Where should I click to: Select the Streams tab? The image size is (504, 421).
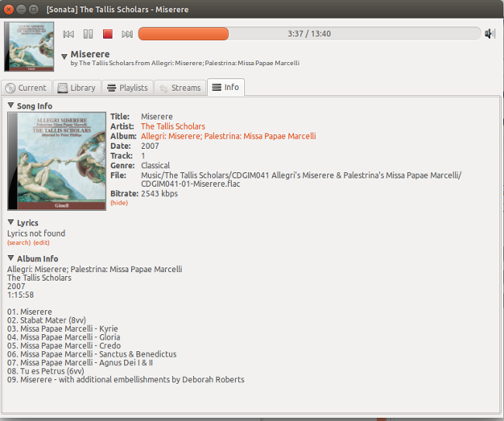coord(179,88)
